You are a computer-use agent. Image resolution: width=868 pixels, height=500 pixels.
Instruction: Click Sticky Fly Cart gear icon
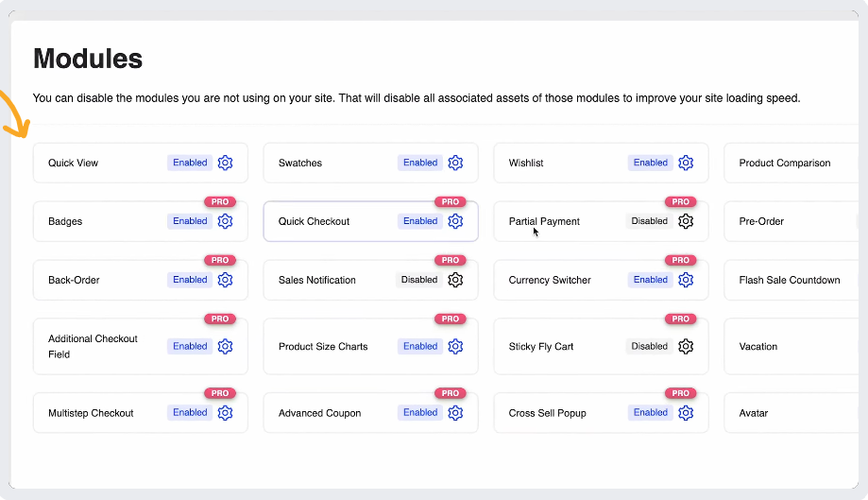coord(686,346)
